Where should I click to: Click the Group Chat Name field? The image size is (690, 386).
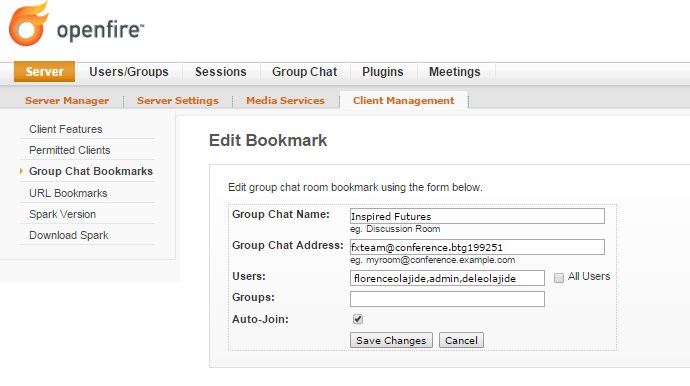pos(477,216)
